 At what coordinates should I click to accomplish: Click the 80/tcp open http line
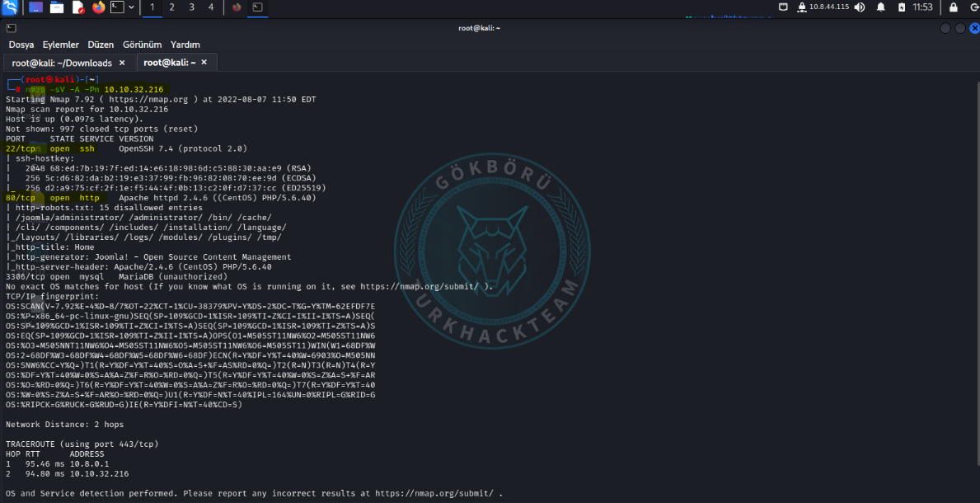coord(161,198)
